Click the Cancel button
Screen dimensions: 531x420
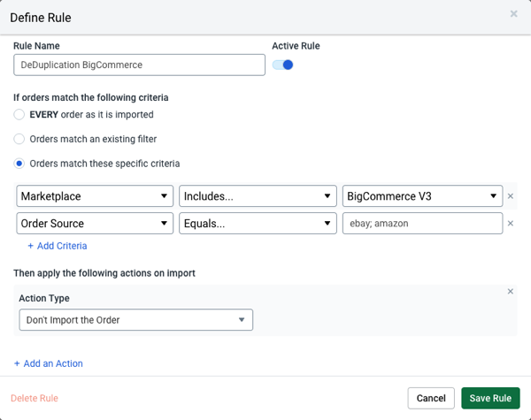(431, 398)
